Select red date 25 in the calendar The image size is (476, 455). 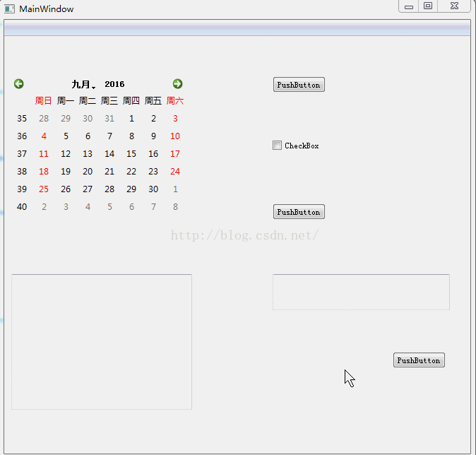(x=44, y=189)
